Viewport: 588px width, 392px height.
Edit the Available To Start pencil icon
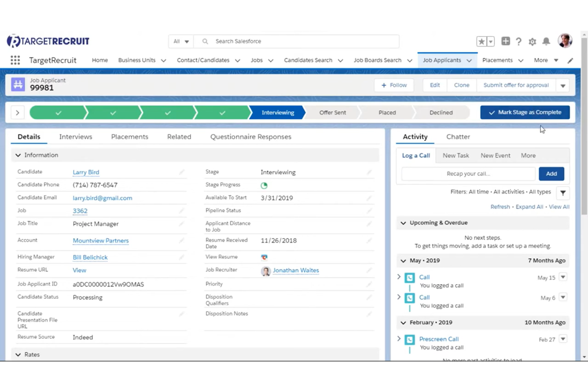[369, 198]
